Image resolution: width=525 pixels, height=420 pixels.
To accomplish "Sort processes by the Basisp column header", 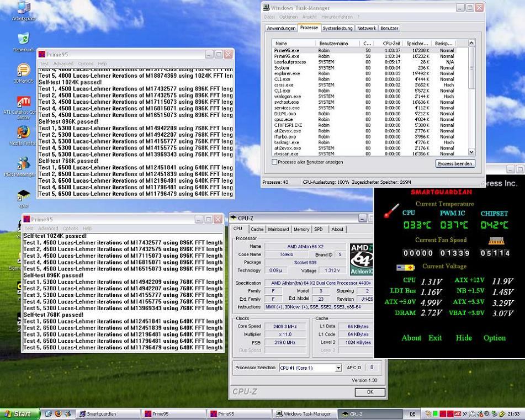I will 443,43.
